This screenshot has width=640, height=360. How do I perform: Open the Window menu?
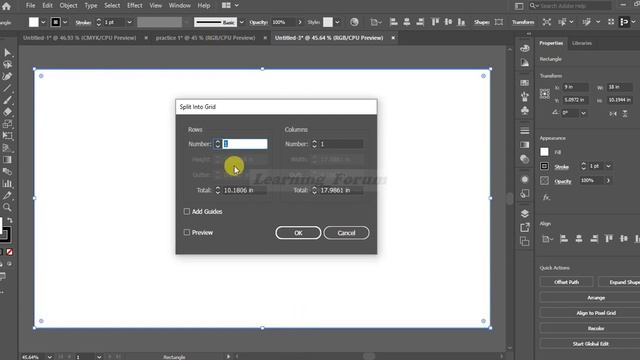click(x=180, y=5)
